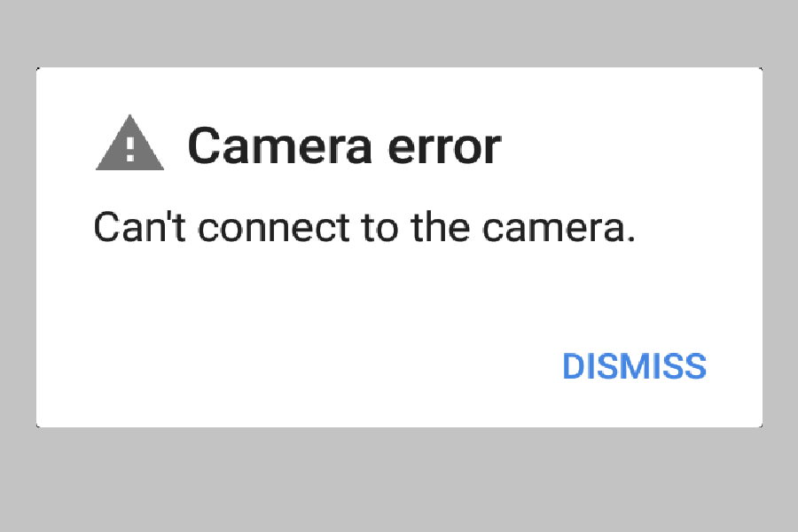
Task: Click the gray area right of the dialog
Action: [780, 248]
